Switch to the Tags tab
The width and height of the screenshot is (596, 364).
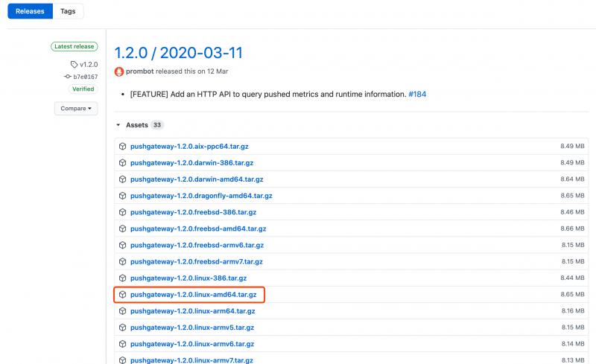pos(68,11)
